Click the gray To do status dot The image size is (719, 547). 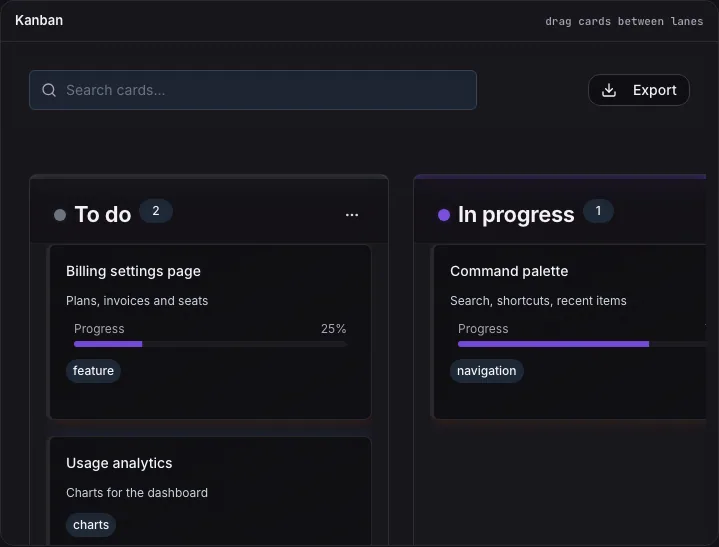click(60, 215)
